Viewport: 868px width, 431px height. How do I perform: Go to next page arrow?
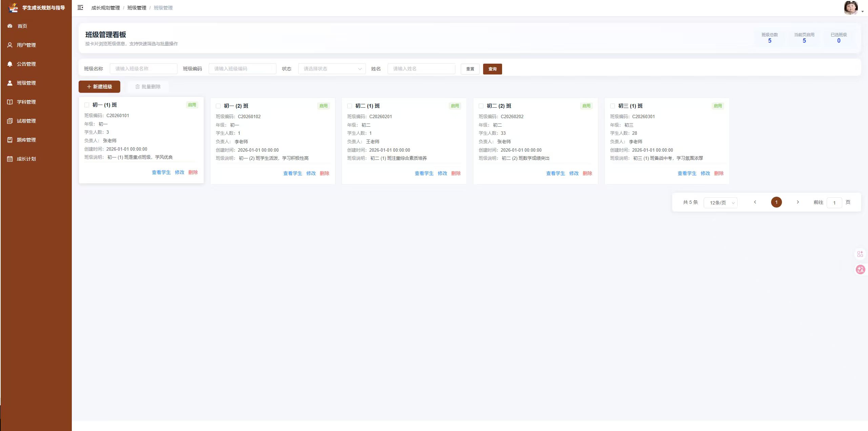[x=798, y=202]
